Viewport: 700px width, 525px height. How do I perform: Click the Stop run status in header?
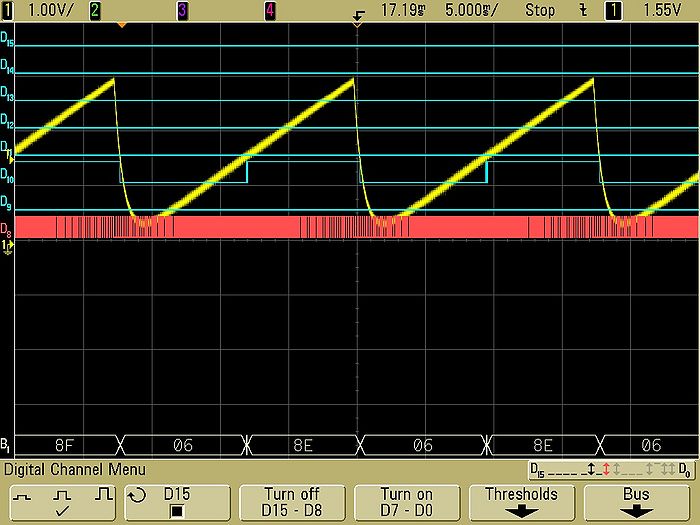[x=540, y=10]
